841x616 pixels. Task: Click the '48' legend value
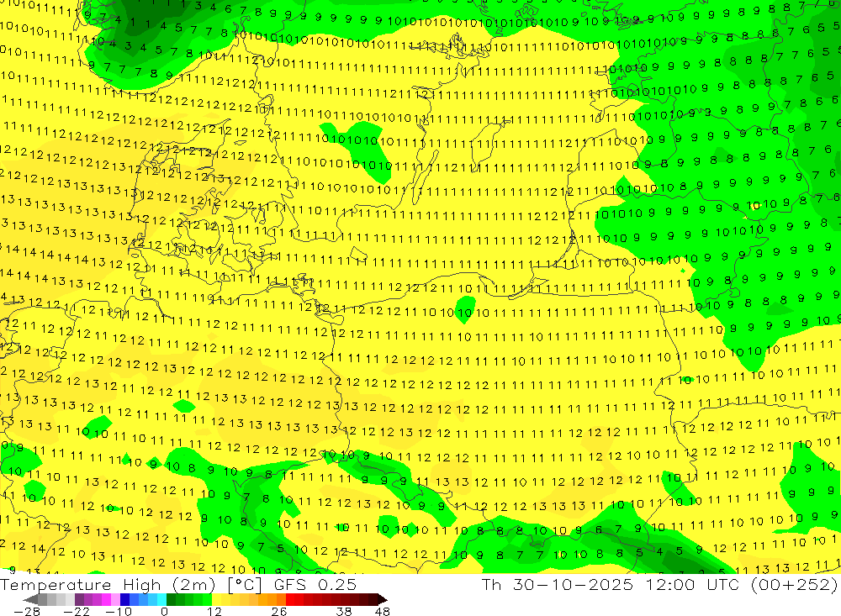point(383,612)
